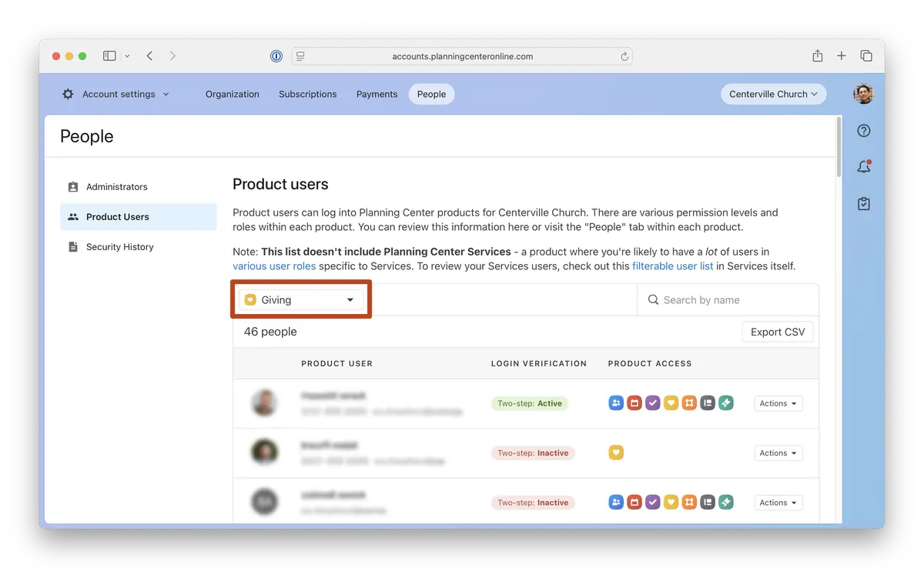Show the Safari tab overview

point(866,56)
